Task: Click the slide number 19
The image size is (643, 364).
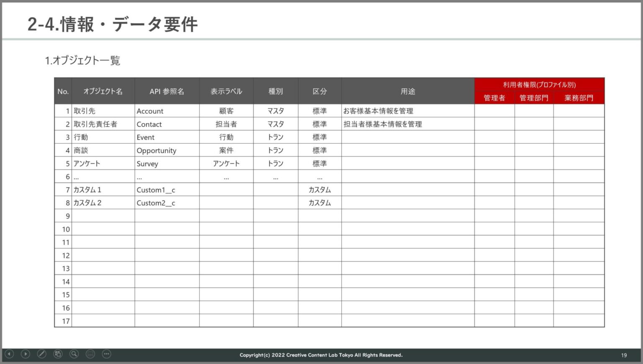Action: click(624, 355)
